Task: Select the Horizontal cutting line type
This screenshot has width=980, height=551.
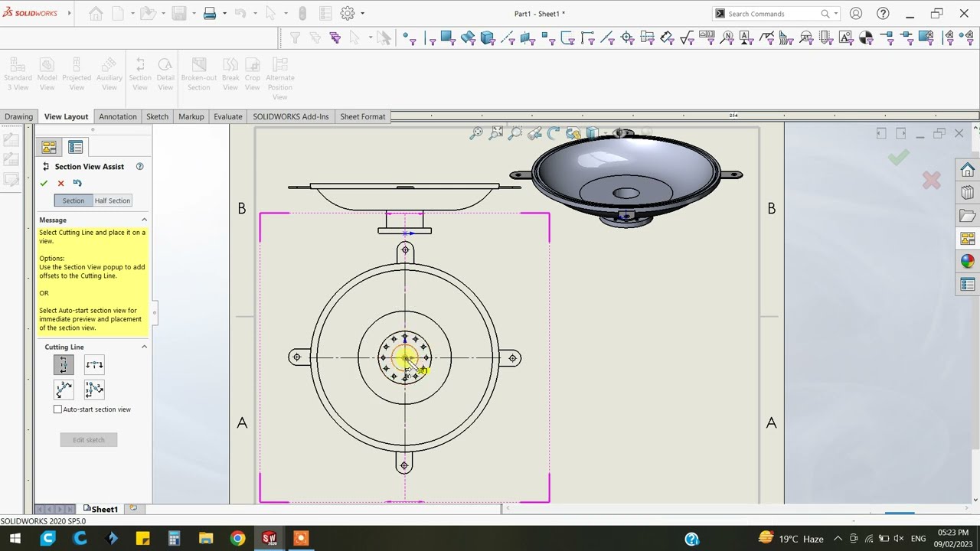Action: point(94,365)
